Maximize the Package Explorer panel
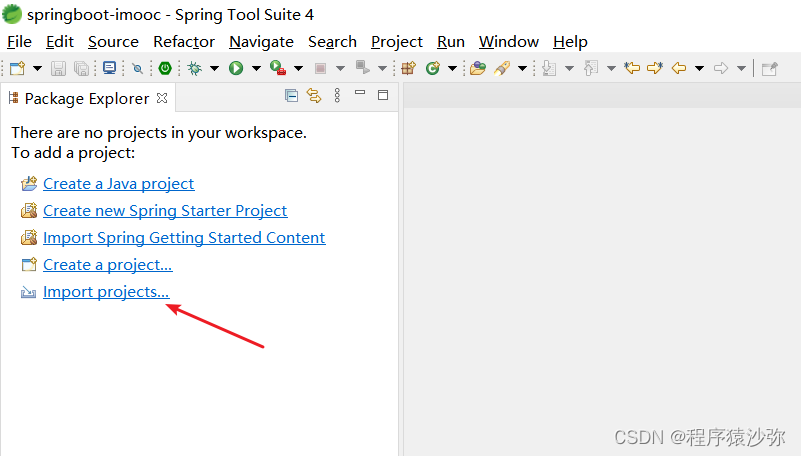This screenshot has width=801, height=456. point(383,95)
